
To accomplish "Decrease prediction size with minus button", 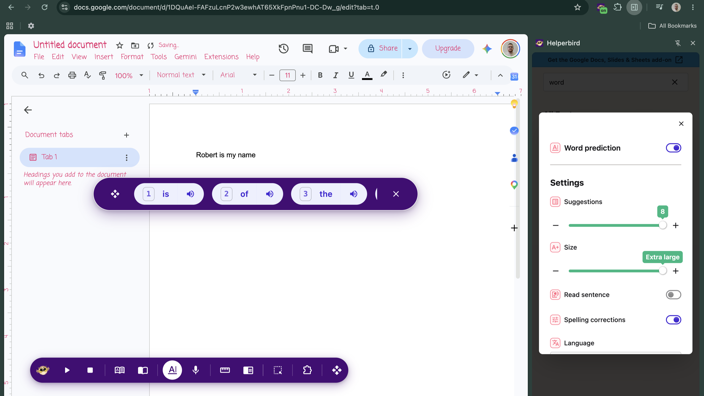I will 555,271.
